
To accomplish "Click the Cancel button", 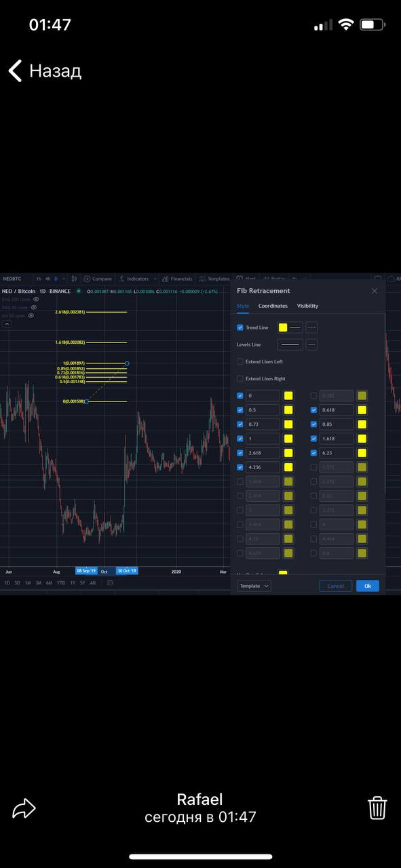I will pyautogui.click(x=336, y=586).
